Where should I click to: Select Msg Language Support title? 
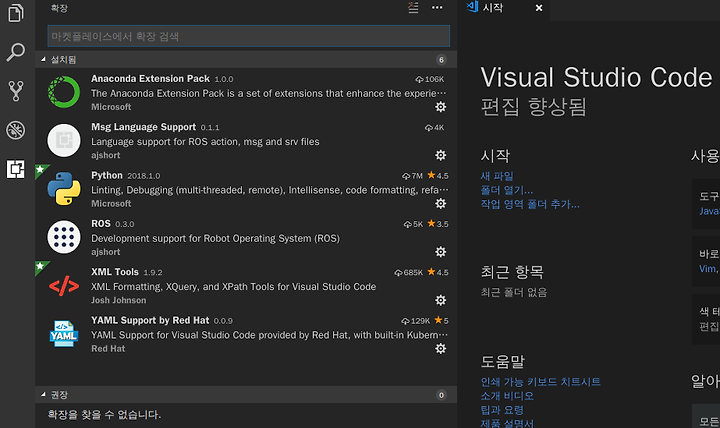tap(143, 127)
